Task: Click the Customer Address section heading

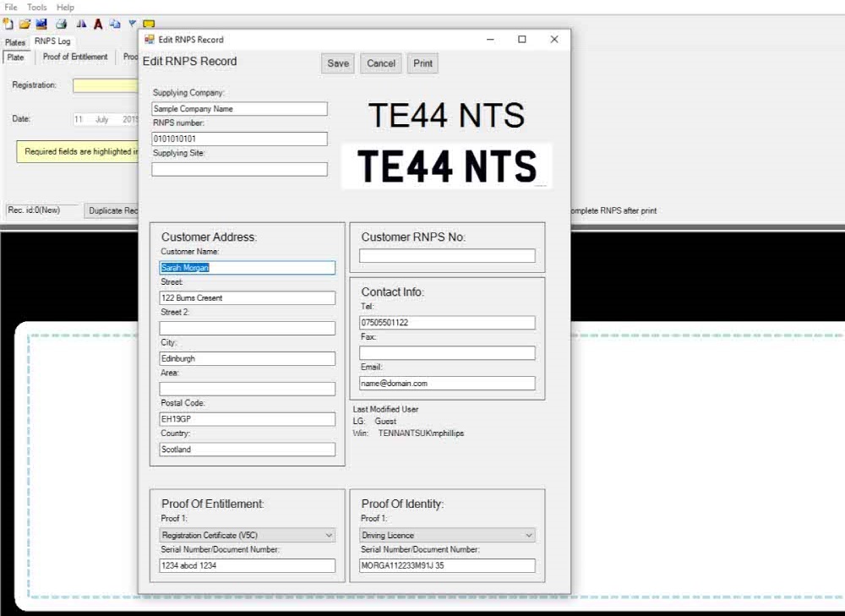Action: point(209,237)
